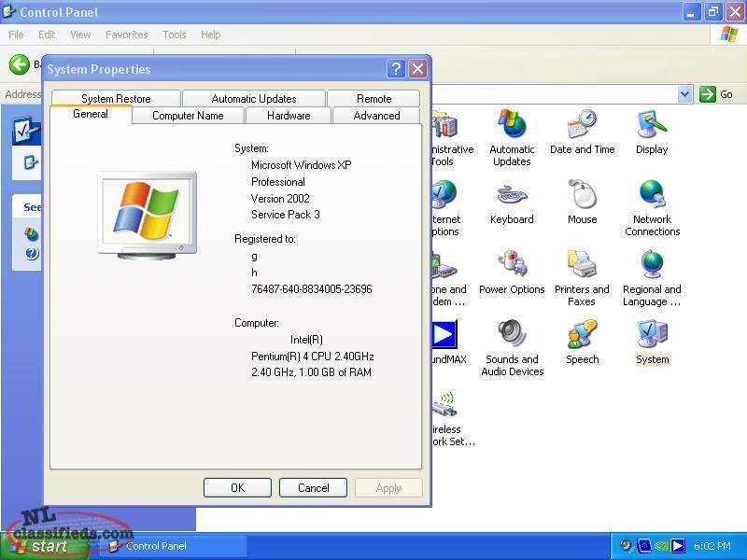Image resolution: width=747 pixels, height=560 pixels.
Task: Click Help and Support icon in sidebar
Action: coord(32,253)
